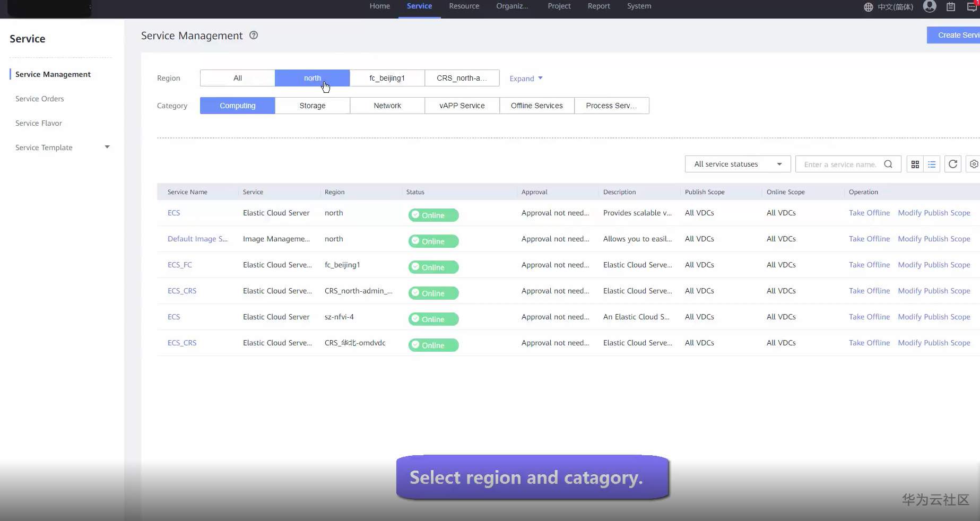Open Service Orders in the sidebar

40,99
